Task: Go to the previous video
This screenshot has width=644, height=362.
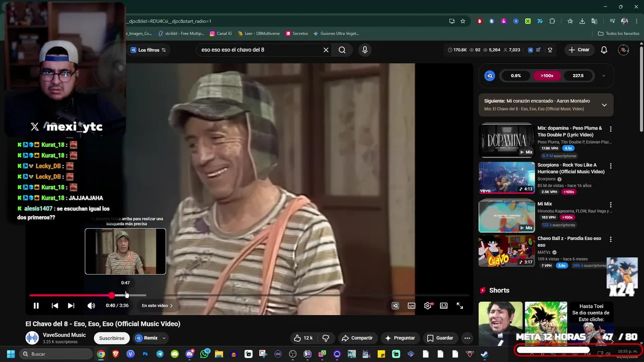Action: [x=55, y=306]
